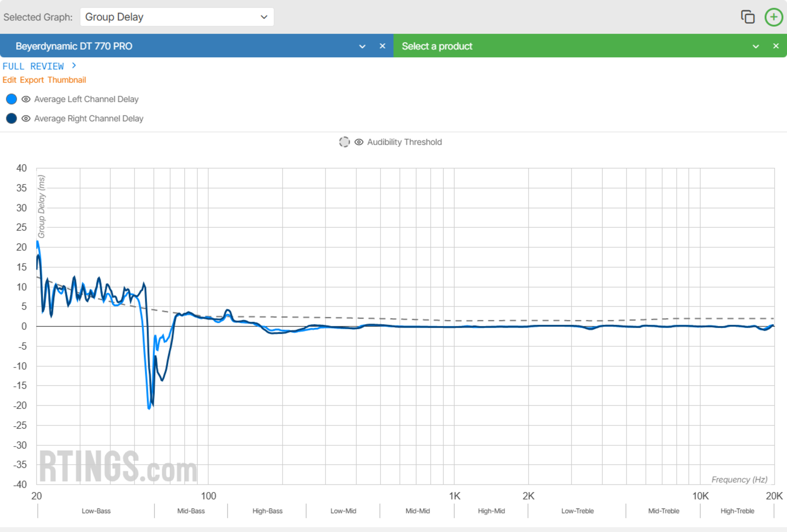Expand the Select a product chevron

pyautogui.click(x=755, y=46)
